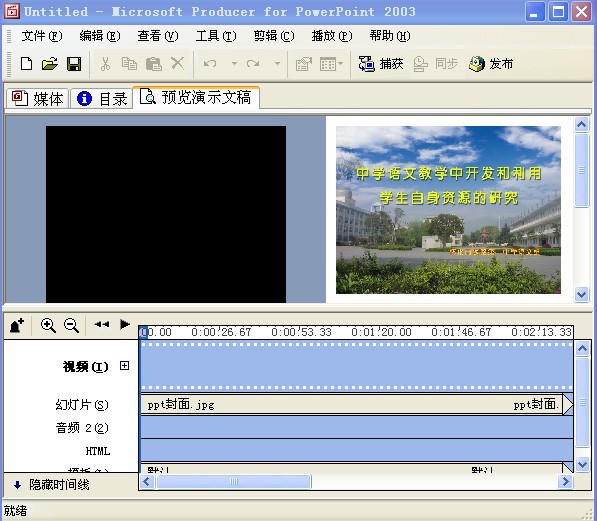The width and height of the screenshot is (597, 521).
Task: Switch to the 目录 tab
Action: click(x=102, y=99)
